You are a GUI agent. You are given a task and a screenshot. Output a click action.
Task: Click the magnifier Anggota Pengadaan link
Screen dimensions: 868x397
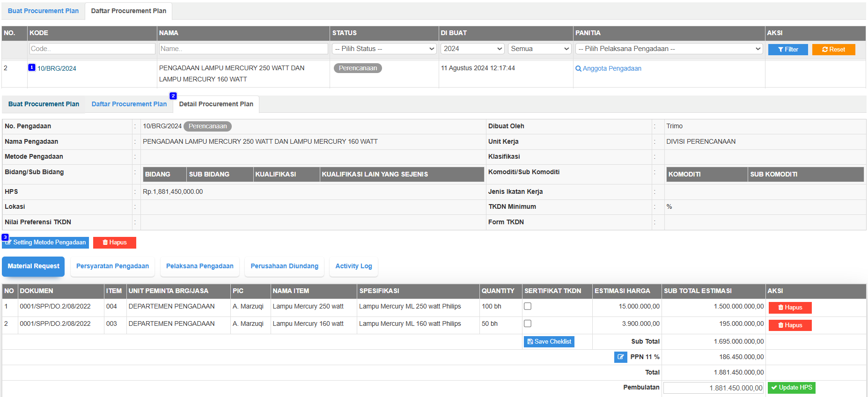[x=608, y=68]
